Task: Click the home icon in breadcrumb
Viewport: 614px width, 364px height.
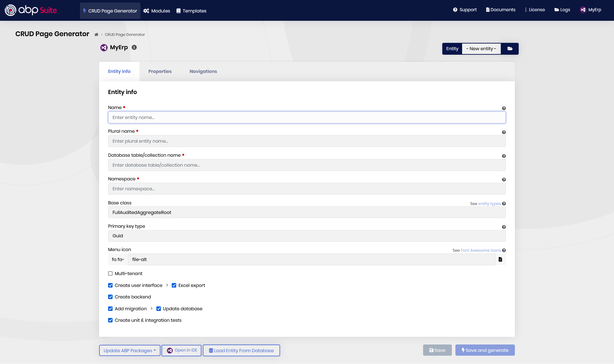Action: coord(96,35)
